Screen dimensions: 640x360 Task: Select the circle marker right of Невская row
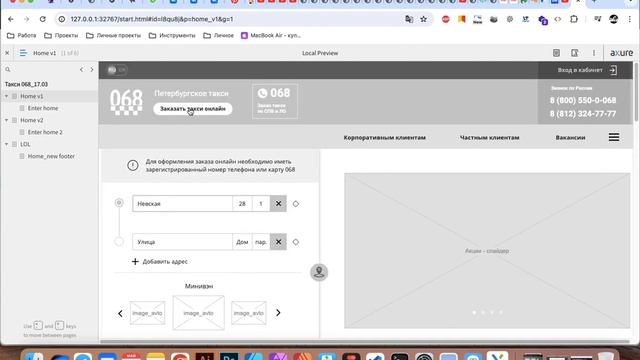coord(296,204)
